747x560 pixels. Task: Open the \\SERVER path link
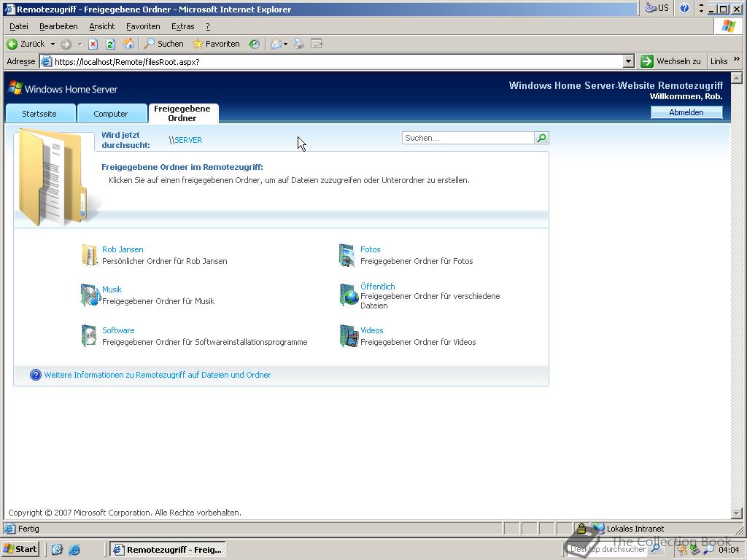coord(186,140)
